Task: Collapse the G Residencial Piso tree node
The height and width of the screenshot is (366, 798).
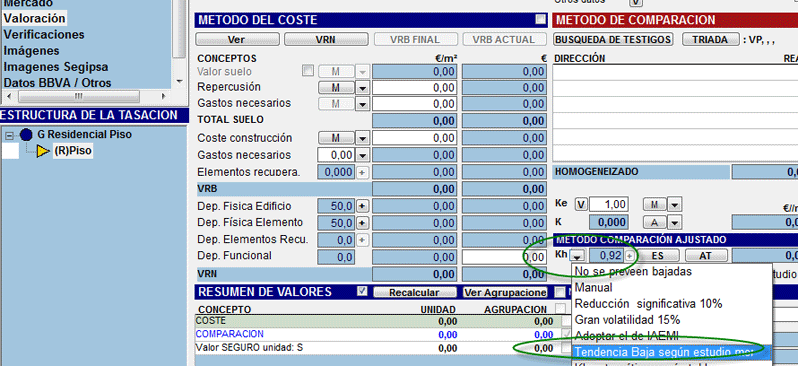Action: pos(9,135)
